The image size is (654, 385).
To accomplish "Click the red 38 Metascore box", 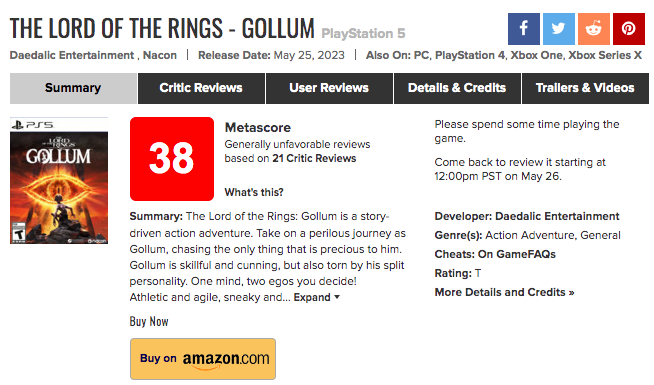I will (172, 159).
